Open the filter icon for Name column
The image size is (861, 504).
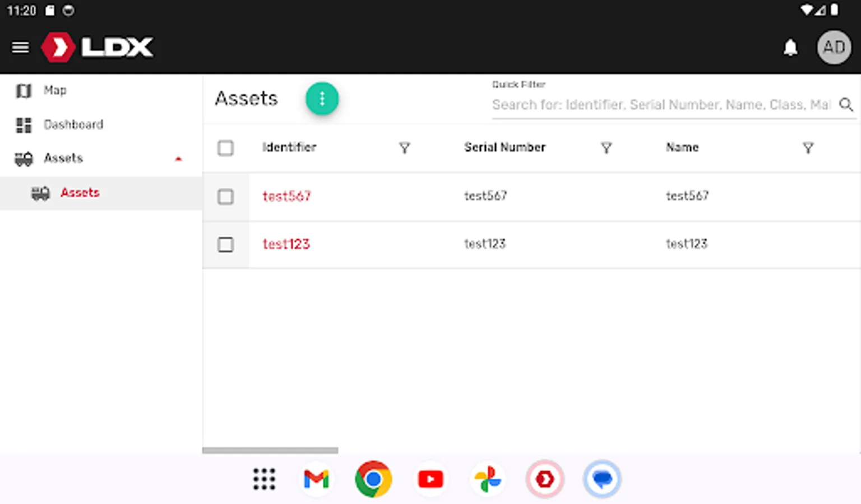[808, 148]
